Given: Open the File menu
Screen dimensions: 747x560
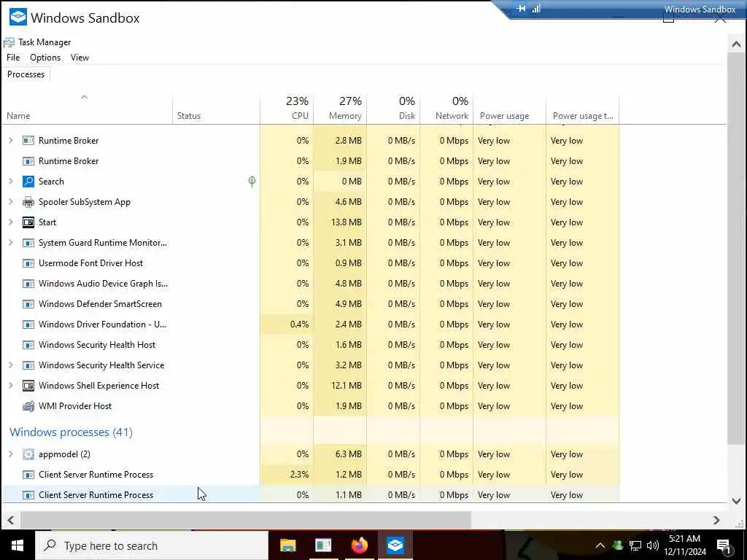Looking at the screenshot, I should (x=13, y=58).
